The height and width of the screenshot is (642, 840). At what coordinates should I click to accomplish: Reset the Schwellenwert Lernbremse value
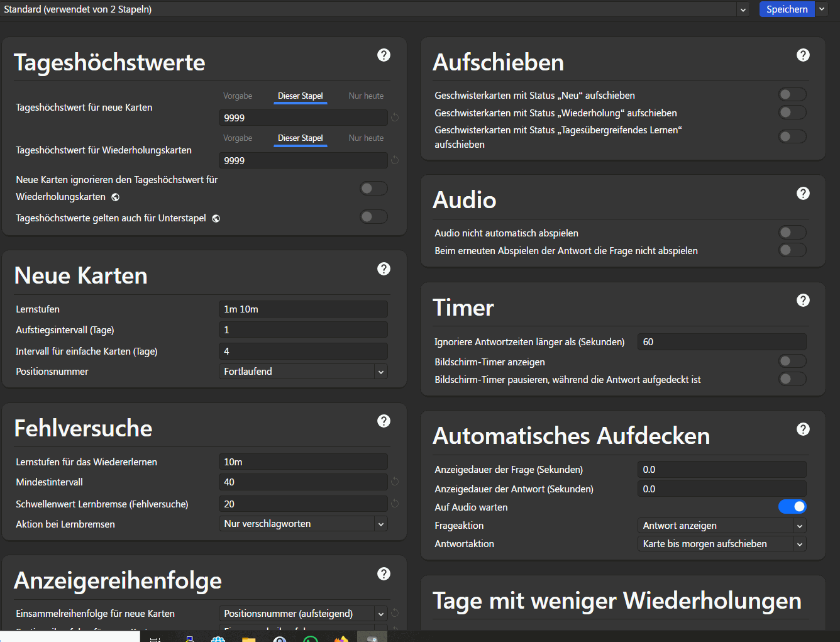395,504
